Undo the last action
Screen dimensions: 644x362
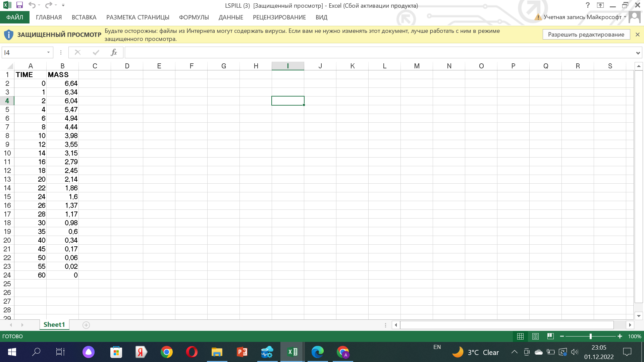pos(32,5)
